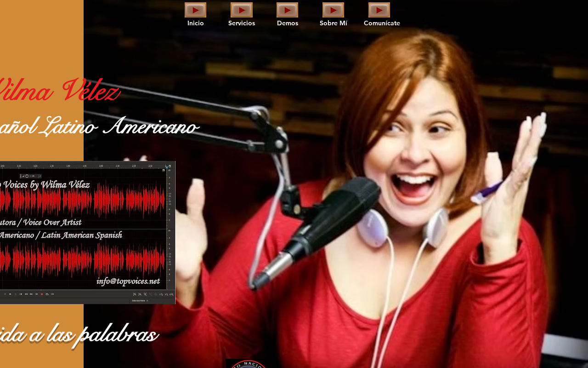Screen dimensions: 588x368
Task: Go to the Servicios page
Action: coord(242,23)
